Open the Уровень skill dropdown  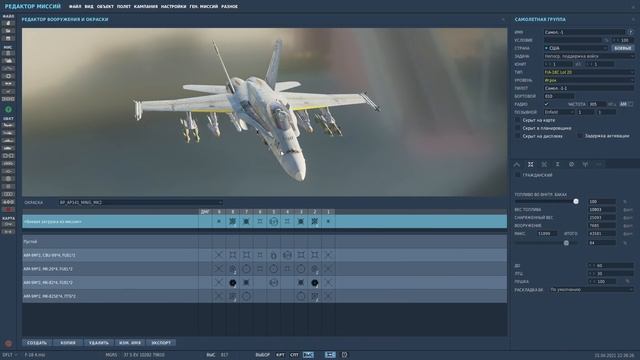point(589,80)
